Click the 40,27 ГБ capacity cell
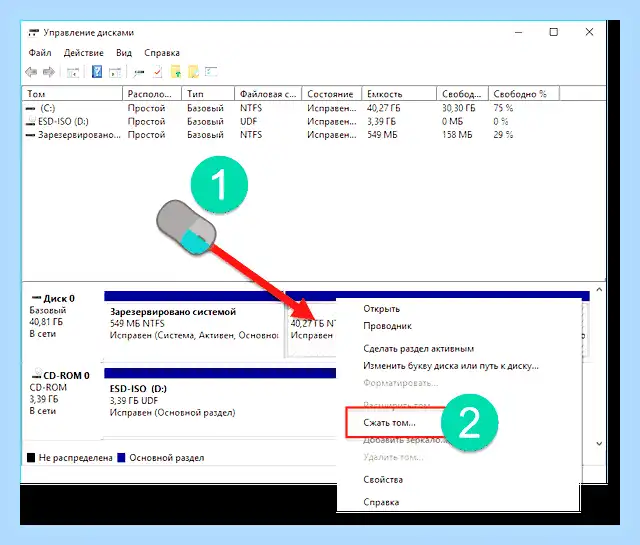The height and width of the screenshot is (545, 640). point(383,108)
